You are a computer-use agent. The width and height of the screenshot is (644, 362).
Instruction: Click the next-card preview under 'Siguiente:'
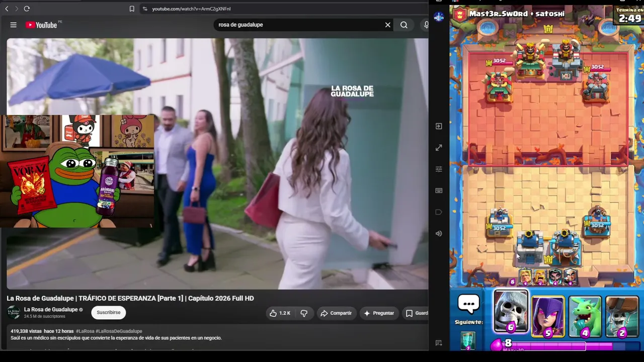(468, 341)
